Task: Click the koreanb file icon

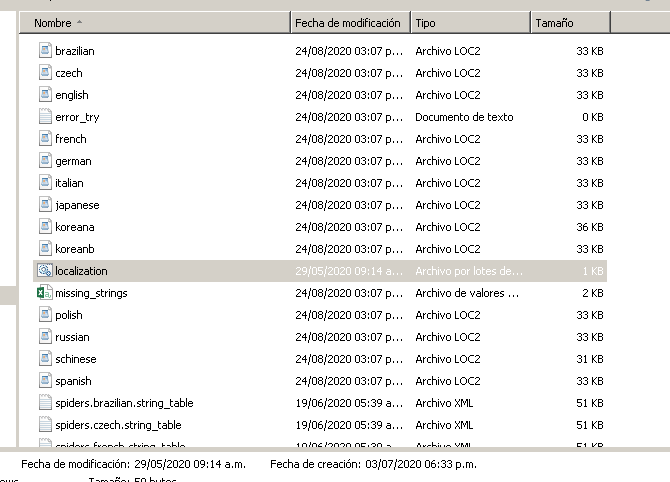Action: 45,249
